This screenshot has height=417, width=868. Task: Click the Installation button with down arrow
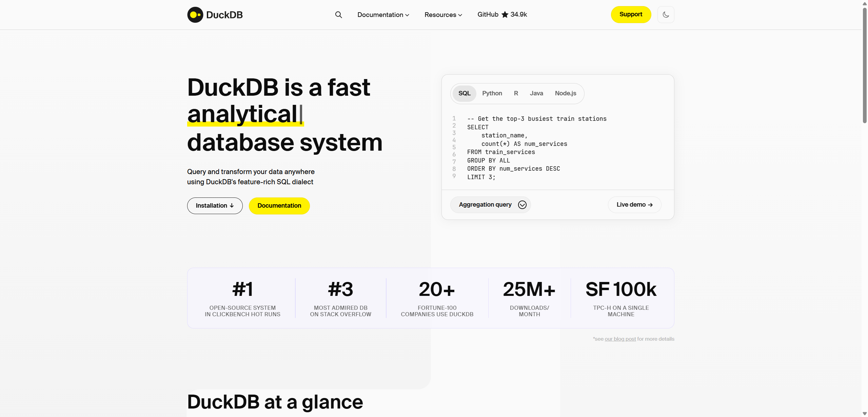coord(215,206)
